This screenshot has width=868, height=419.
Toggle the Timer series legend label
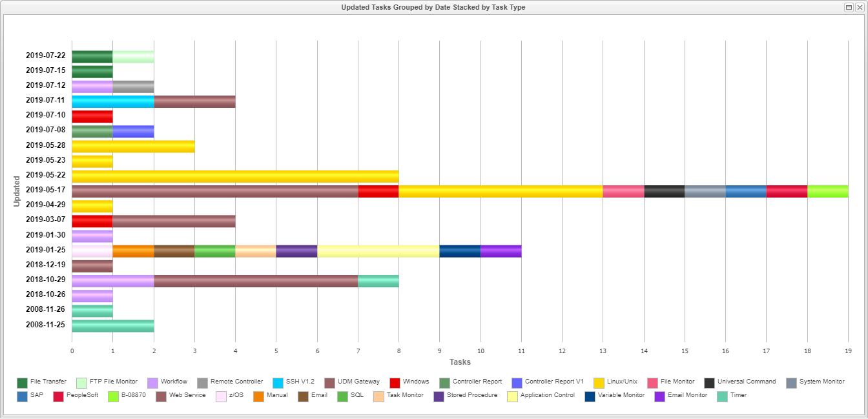pos(738,395)
